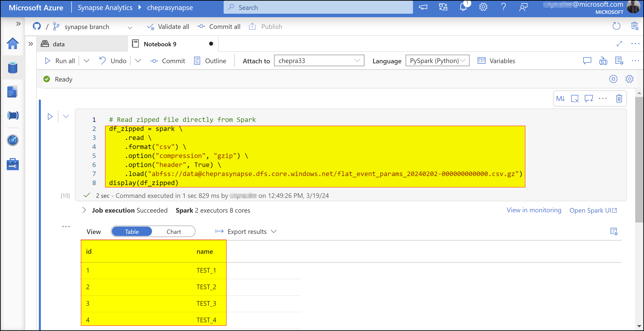Click the feedback person icon
The image size is (644, 331).
pyautogui.click(x=523, y=7)
